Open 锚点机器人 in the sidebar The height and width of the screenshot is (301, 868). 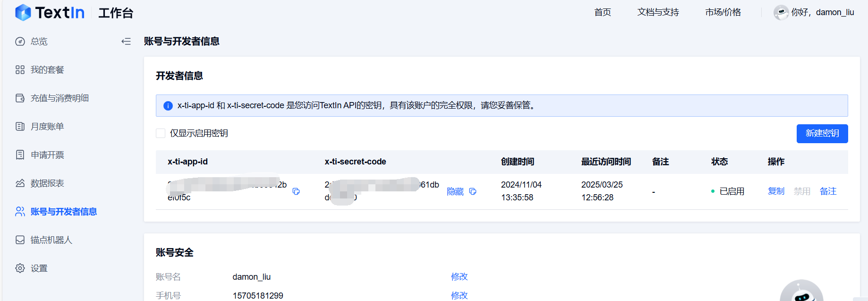coord(51,240)
